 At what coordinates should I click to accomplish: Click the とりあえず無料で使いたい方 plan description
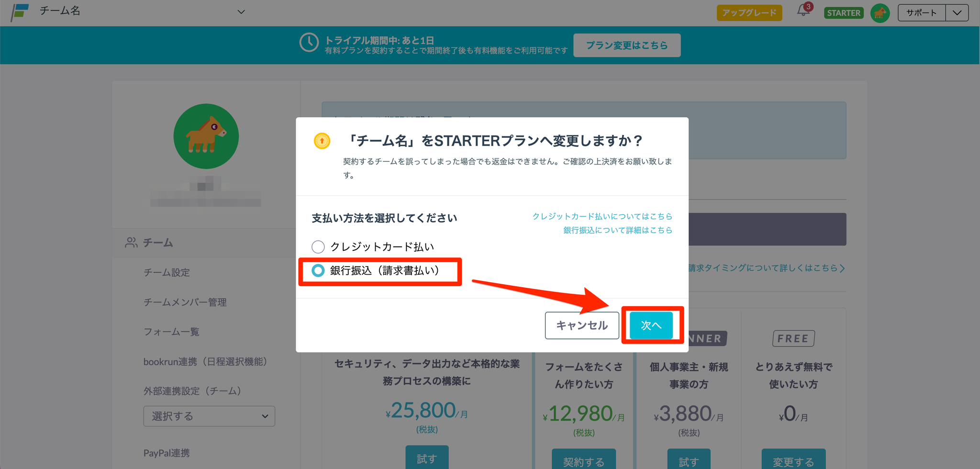point(793,376)
